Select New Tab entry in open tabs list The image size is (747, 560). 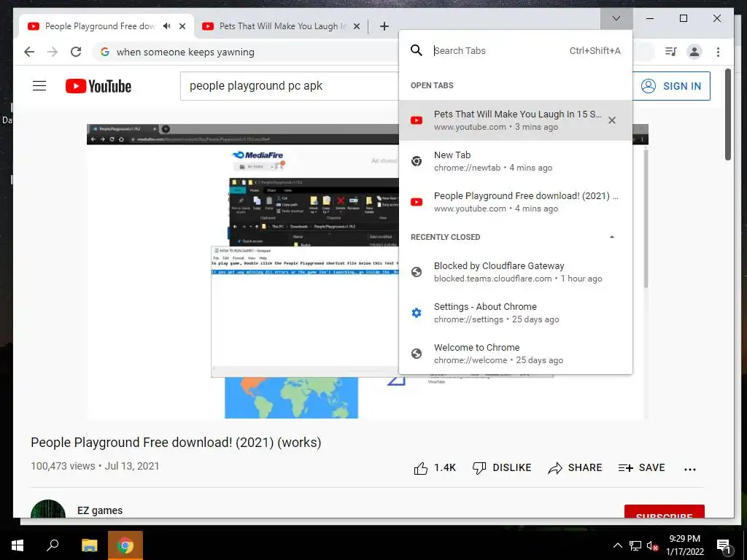516,161
